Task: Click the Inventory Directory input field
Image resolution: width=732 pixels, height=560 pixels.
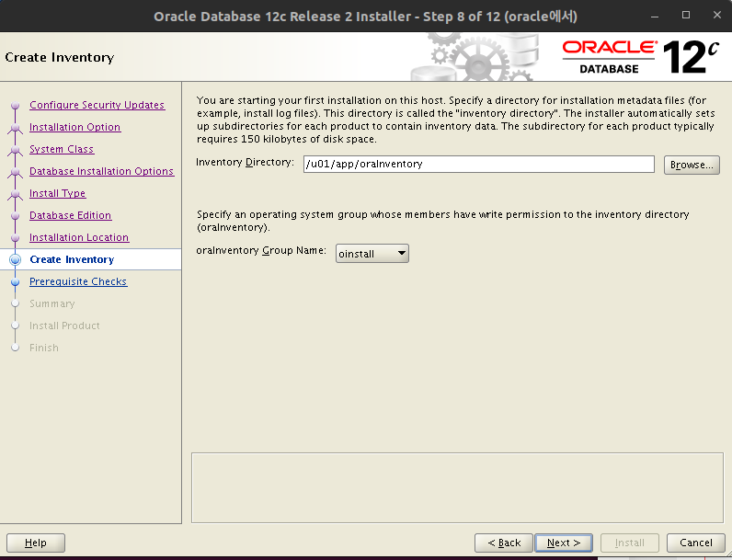Action: [x=478, y=165]
